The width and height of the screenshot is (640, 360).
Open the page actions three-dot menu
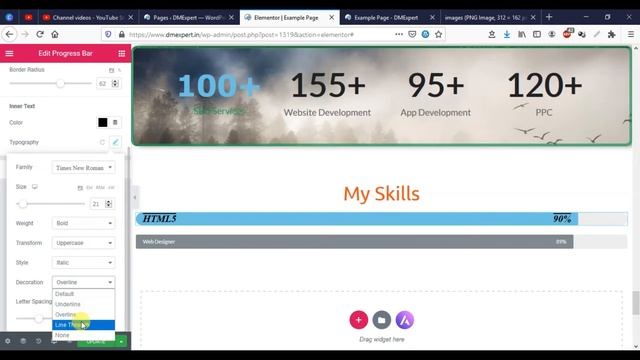tap(399, 35)
